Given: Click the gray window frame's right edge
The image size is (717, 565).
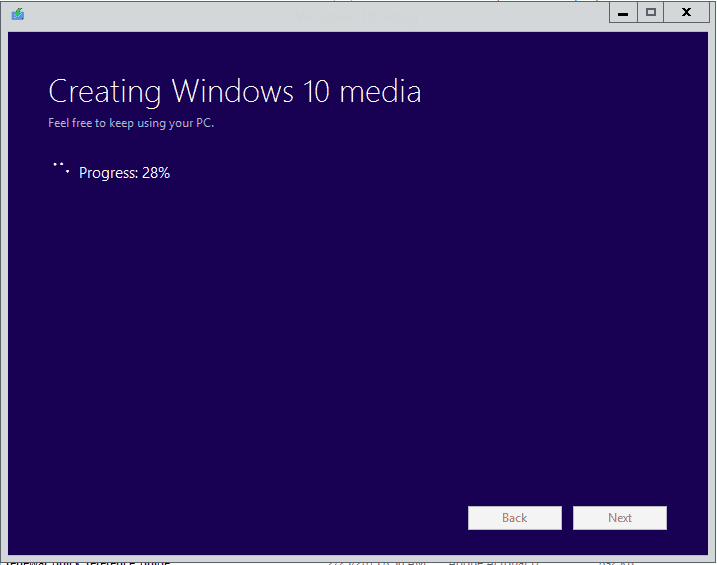Looking at the screenshot, I should pos(712,300).
